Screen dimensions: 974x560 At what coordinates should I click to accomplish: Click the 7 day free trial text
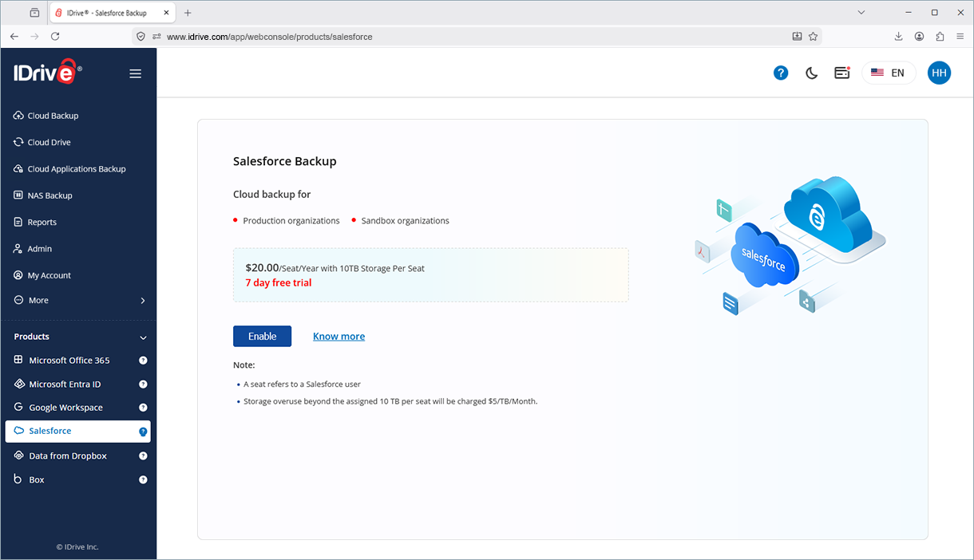[x=279, y=283]
